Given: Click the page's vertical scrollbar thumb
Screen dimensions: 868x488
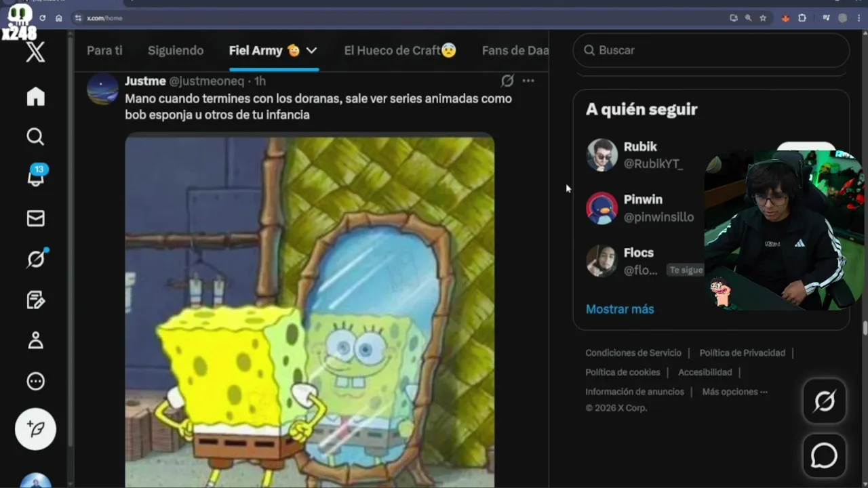Looking at the screenshot, I should pyautogui.click(x=865, y=328).
